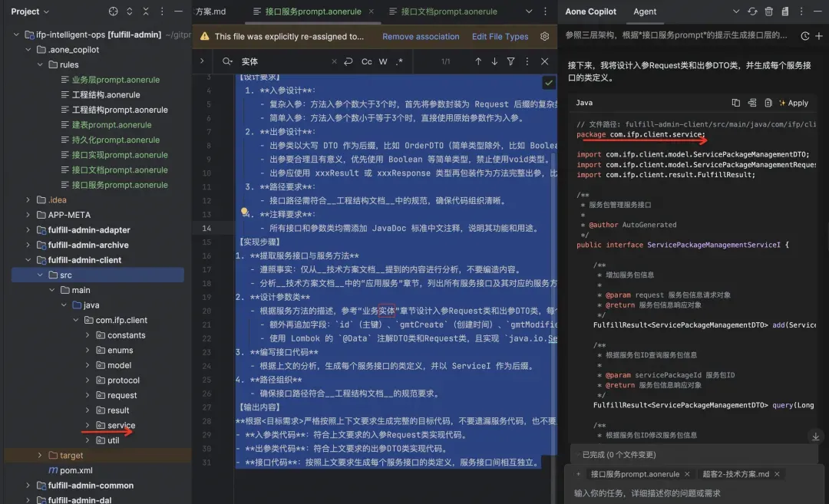The image size is (829, 504).
Task: Open Project panel options kebab menu
Action: 162,11
